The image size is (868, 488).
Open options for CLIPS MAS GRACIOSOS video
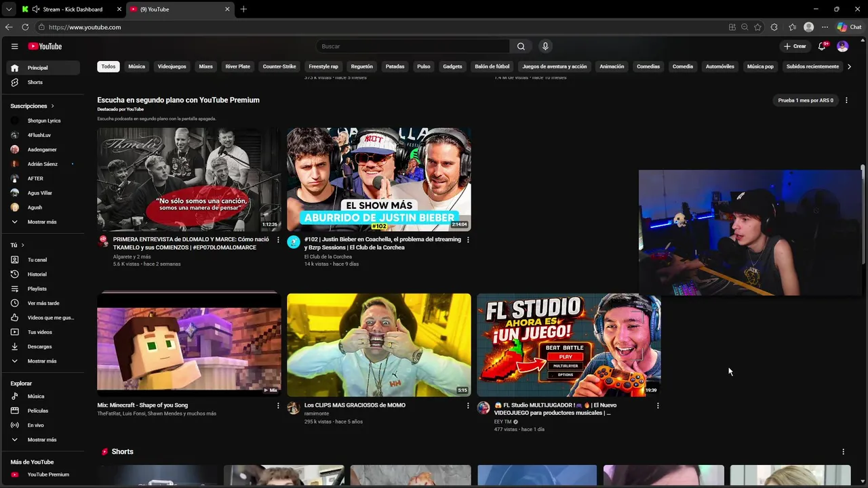point(467,405)
